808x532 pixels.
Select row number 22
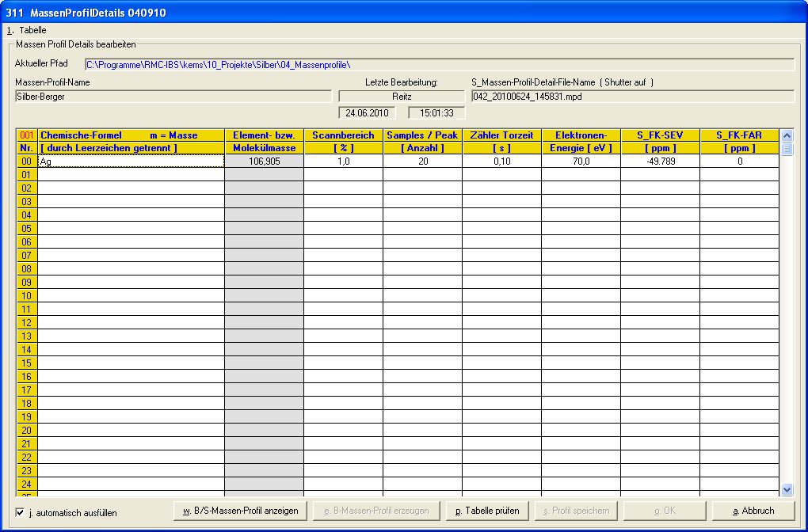[27, 458]
